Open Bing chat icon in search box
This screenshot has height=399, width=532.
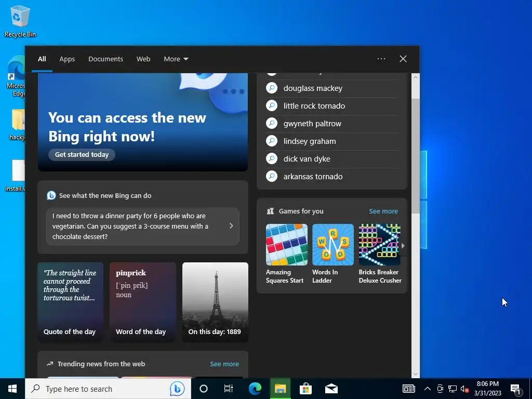coord(177,389)
